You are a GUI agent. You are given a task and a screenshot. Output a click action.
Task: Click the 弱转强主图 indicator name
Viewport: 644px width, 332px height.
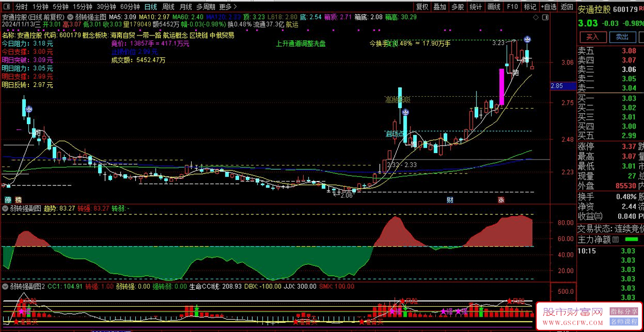(x=92, y=17)
